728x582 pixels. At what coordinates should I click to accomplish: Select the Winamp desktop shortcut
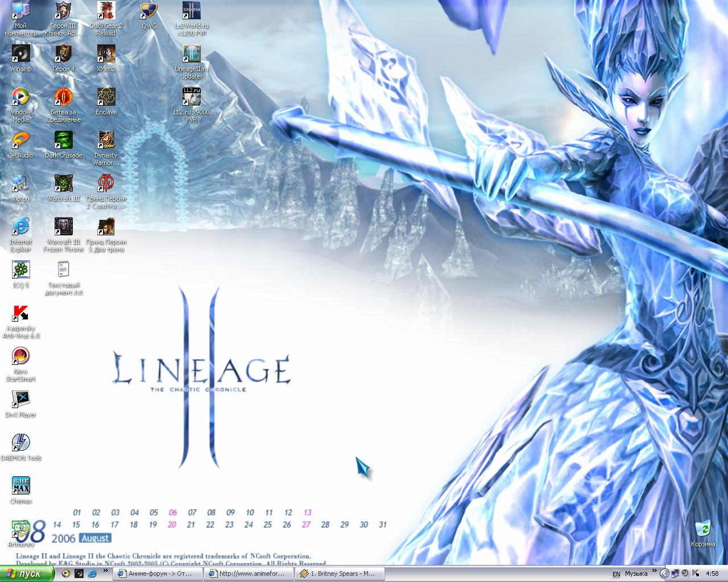tap(20, 55)
